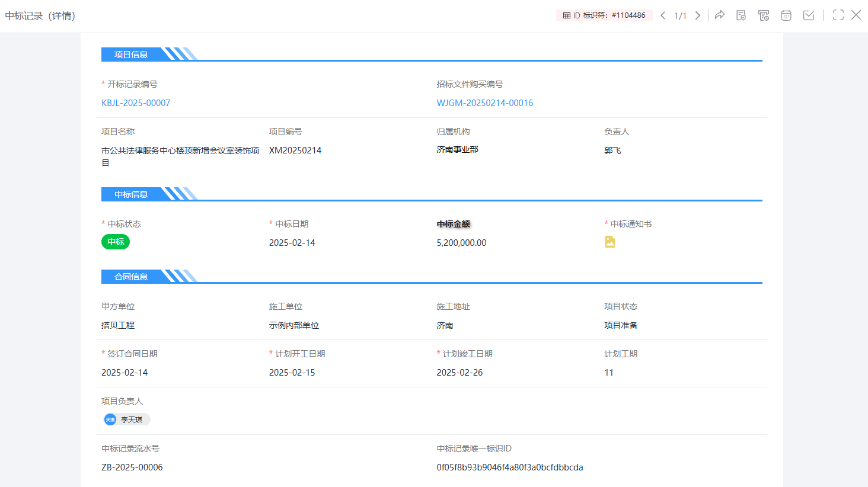The height and width of the screenshot is (487, 868).
Task: Select the 合同信息 section header
Action: tap(131, 277)
